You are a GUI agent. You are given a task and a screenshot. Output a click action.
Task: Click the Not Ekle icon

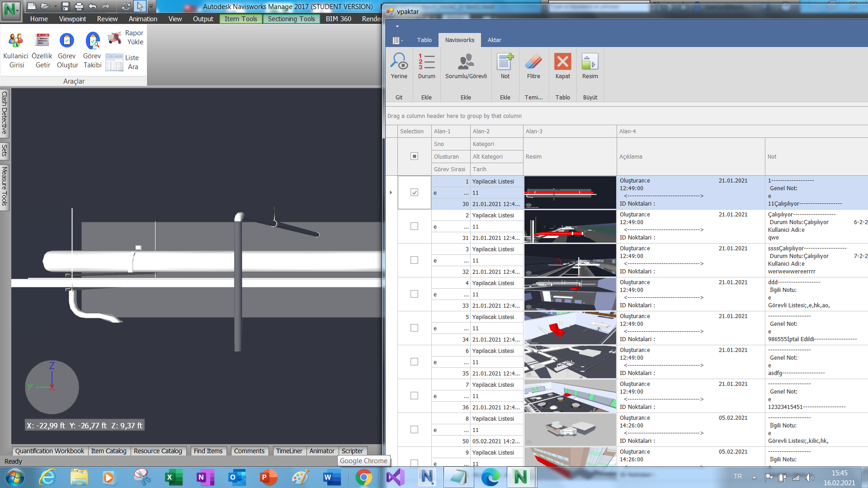[x=505, y=61]
